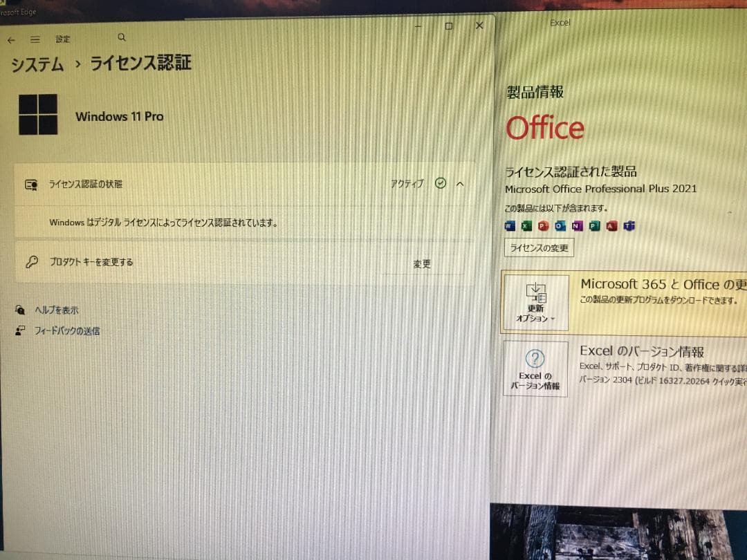Click the Teams icon at the row's end
Viewport: 747px width, 560px height.
click(x=629, y=226)
